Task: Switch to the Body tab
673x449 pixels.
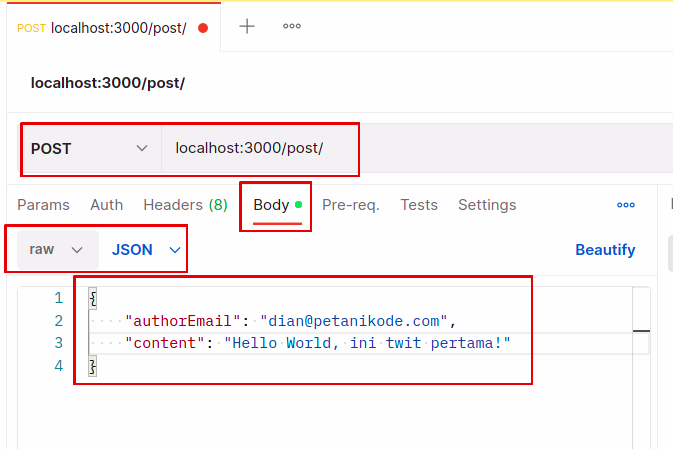Action: (x=272, y=205)
